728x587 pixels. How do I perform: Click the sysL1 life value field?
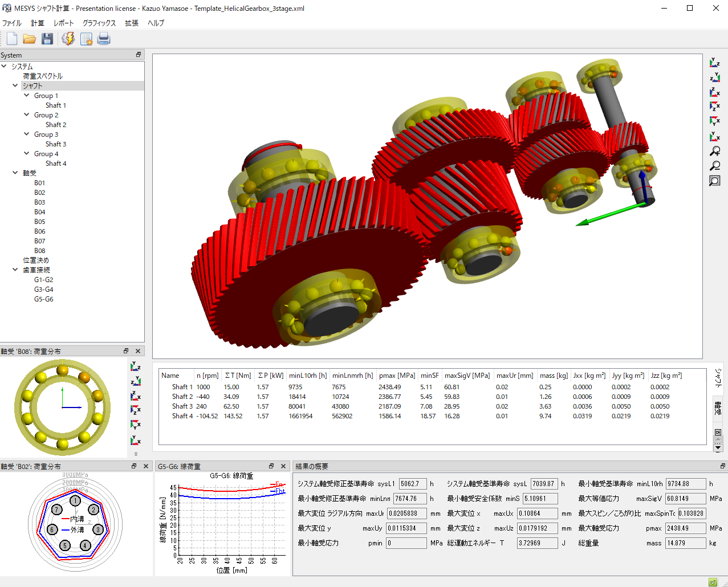412,484
